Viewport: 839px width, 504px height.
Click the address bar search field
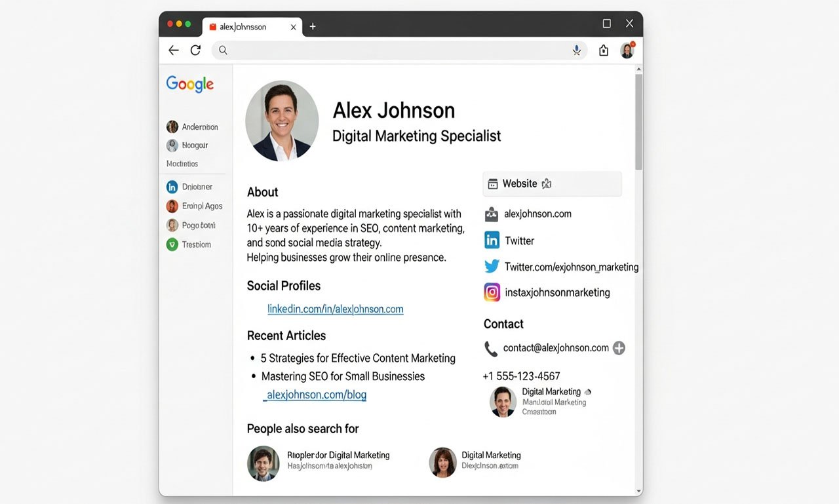click(393, 50)
